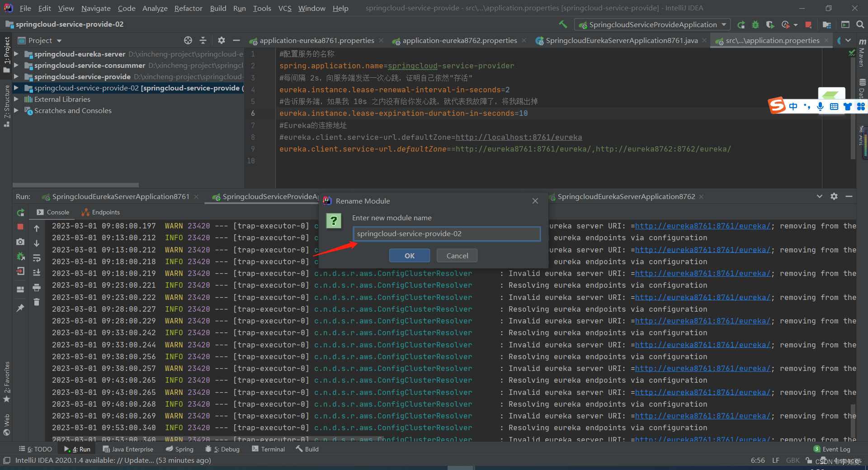Image resolution: width=868 pixels, height=470 pixels.
Task: Click the Run Anything icon in toolbar
Action: [x=845, y=24]
